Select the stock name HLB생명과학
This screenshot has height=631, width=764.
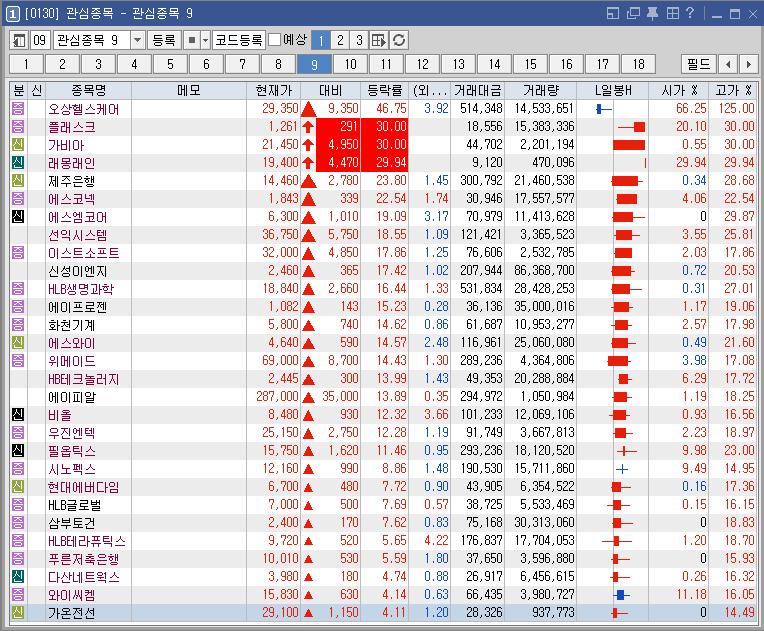pos(81,289)
